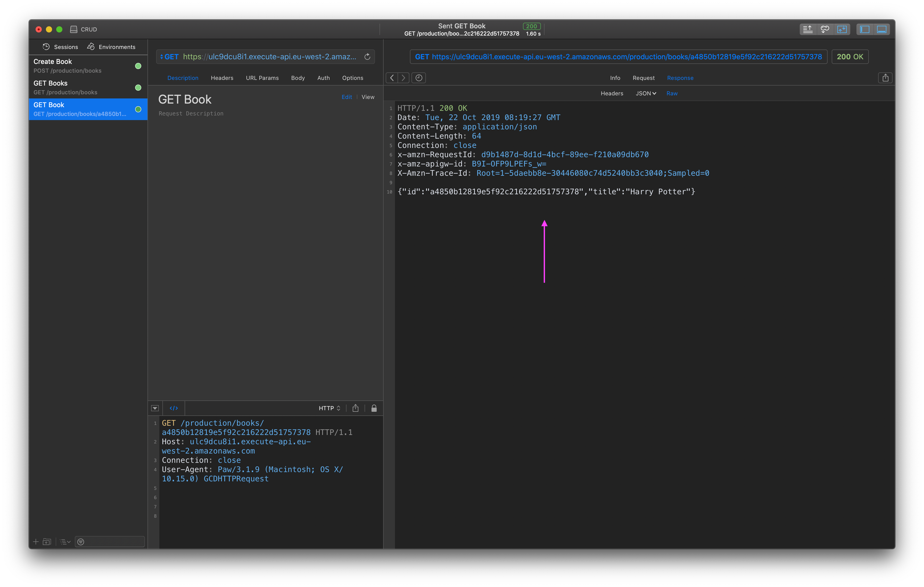Open the JSON format dropdown in the response
924x587 pixels.
click(645, 93)
